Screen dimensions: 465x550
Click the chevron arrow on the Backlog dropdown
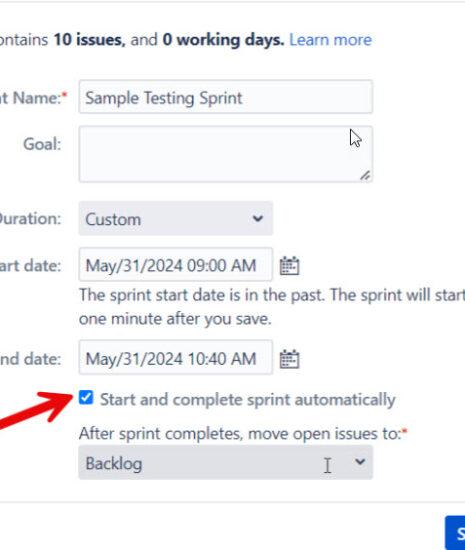[360, 462]
